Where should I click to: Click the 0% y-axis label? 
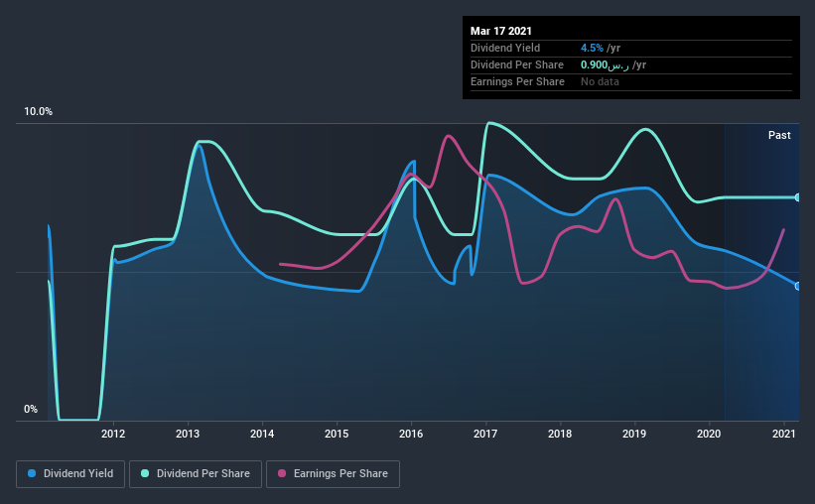click(31, 410)
